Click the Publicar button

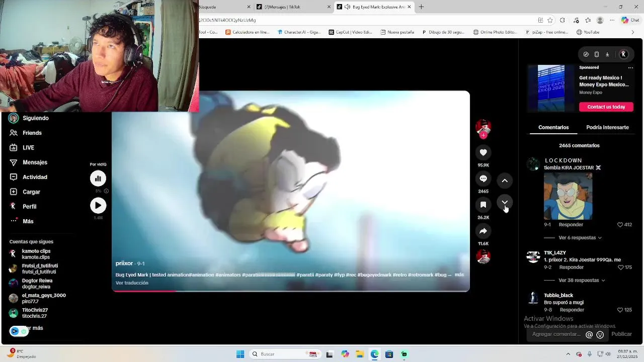[x=621, y=334]
